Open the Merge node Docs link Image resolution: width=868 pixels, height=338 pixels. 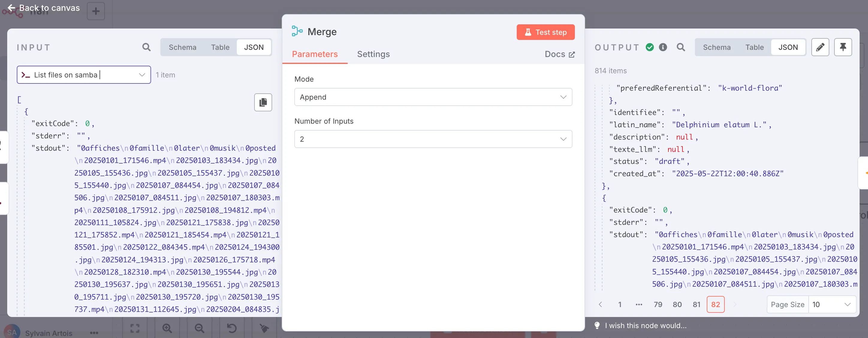pyautogui.click(x=559, y=54)
